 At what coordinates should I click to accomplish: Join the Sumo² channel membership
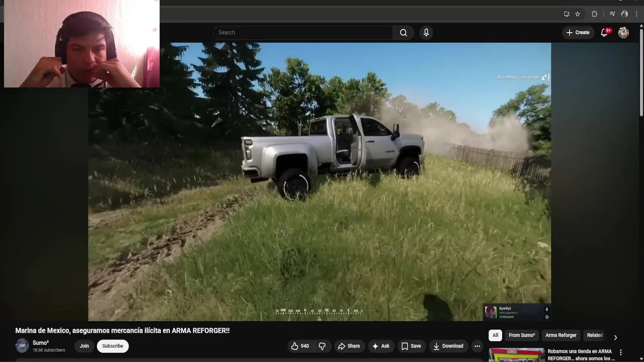click(x=84, y=346)
